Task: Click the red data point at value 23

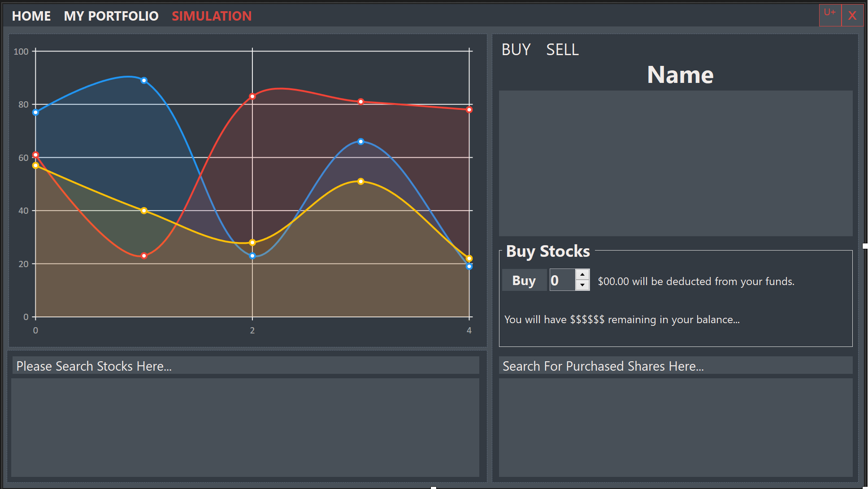Action: point(144,256)
